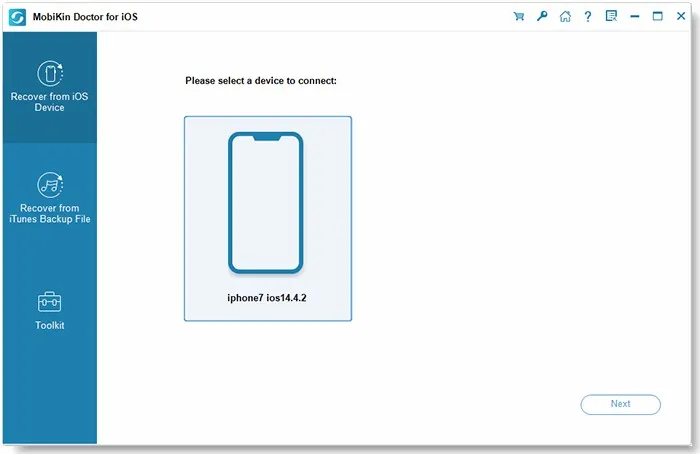Minimize the MobiKin window
This screenshot has height=454, width=700.
click(x=634, y=16)
